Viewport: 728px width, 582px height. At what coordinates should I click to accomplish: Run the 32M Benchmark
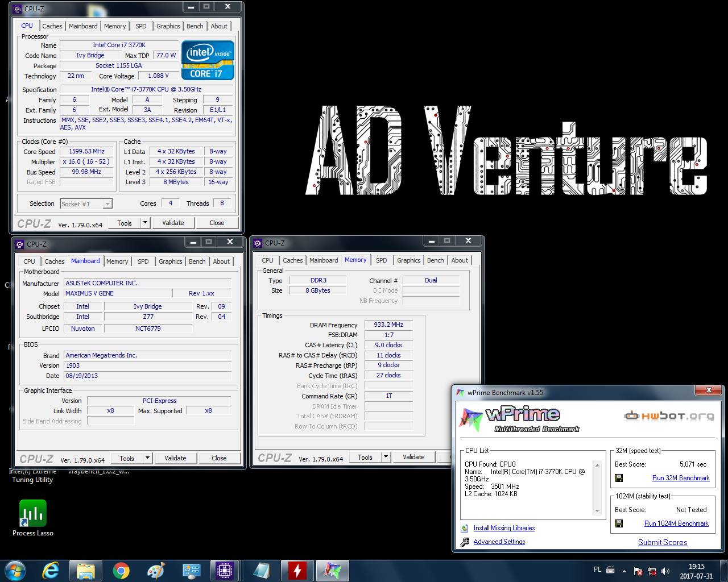681,478
